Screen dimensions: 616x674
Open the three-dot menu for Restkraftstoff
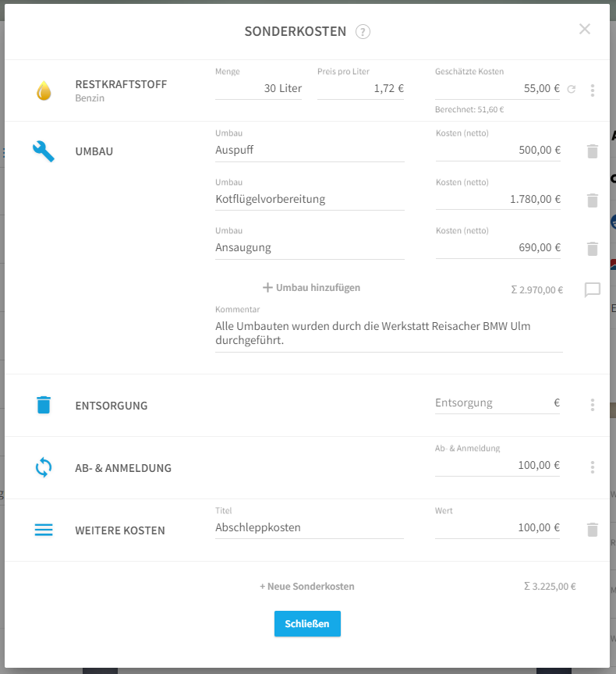pos(593,90)
